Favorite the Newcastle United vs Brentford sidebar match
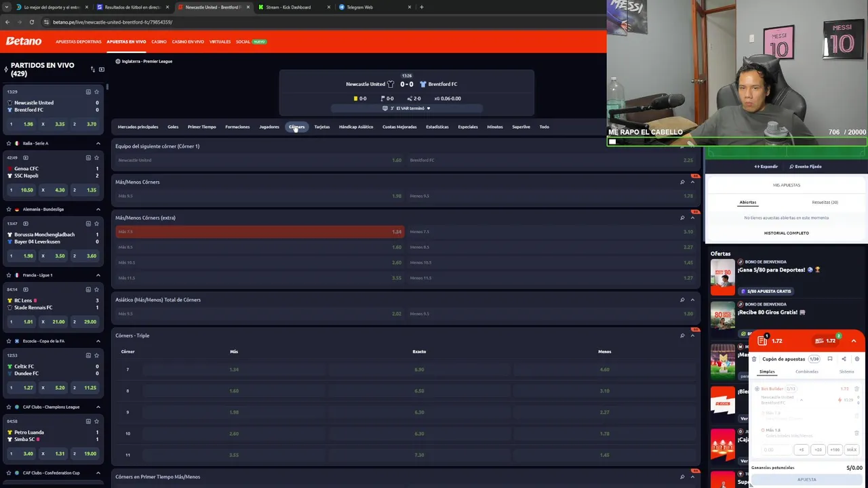The image size is (868, 488). [97, 91]
